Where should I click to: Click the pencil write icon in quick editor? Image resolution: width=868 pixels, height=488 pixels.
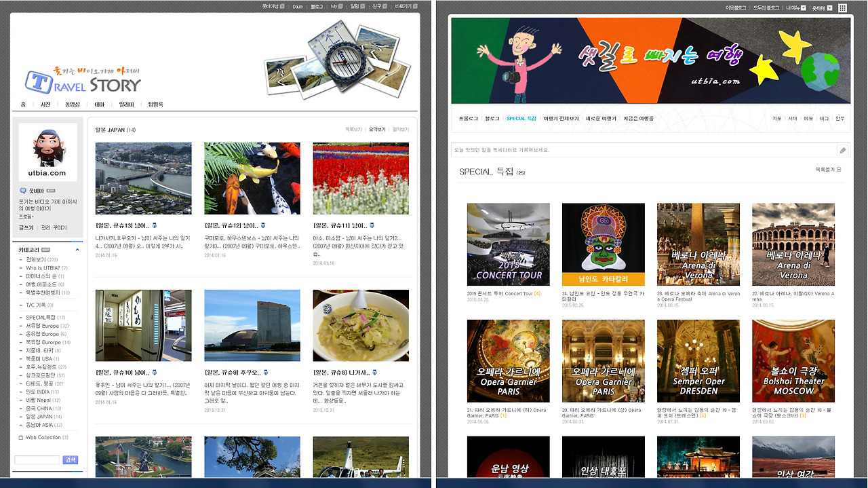[x=842, y=150]
